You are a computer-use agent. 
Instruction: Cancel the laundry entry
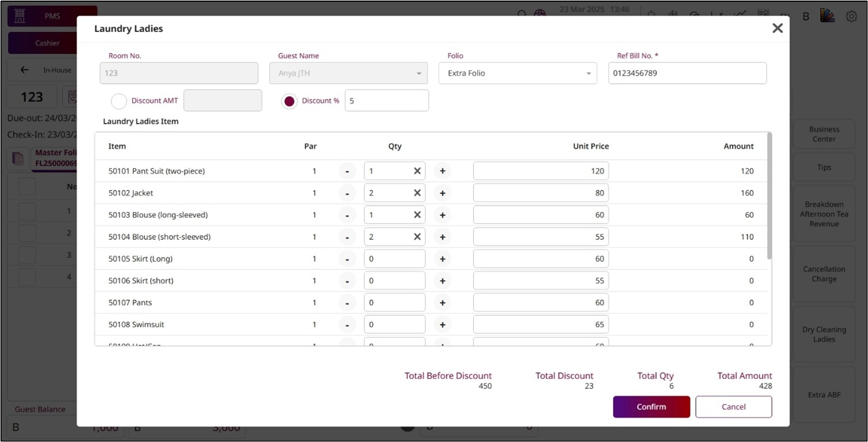pyautogui.click(x=733, y=407)
